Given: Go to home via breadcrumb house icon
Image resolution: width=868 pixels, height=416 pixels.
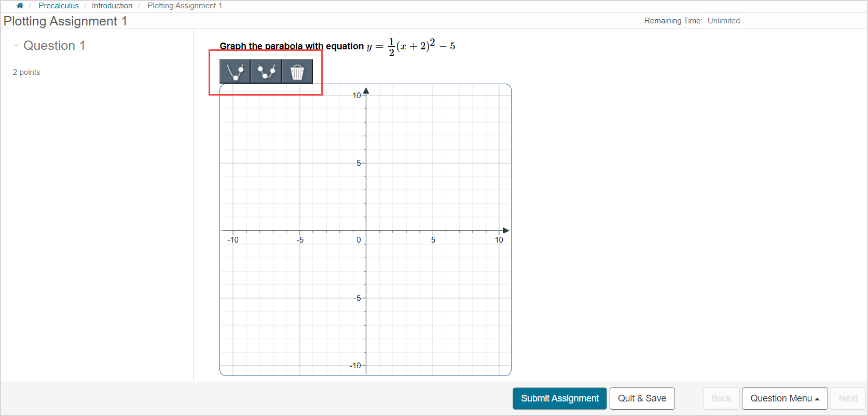Looking at the screenshot, I should pos(20,6).
